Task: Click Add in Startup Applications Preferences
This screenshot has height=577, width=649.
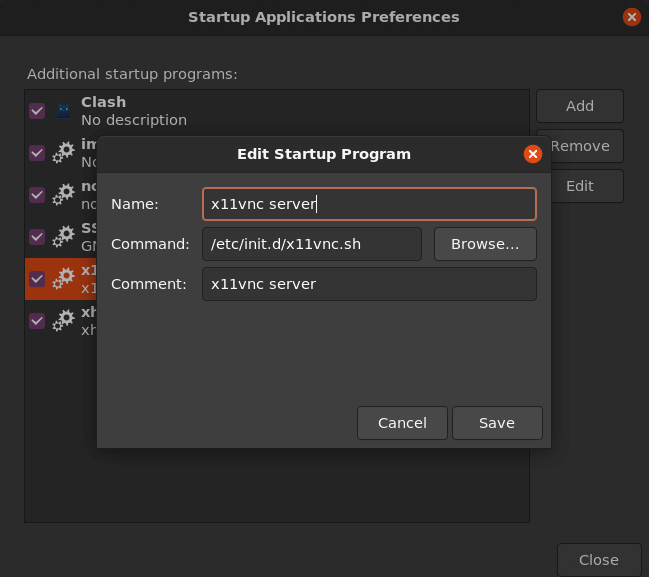Action: pos(580,106)
